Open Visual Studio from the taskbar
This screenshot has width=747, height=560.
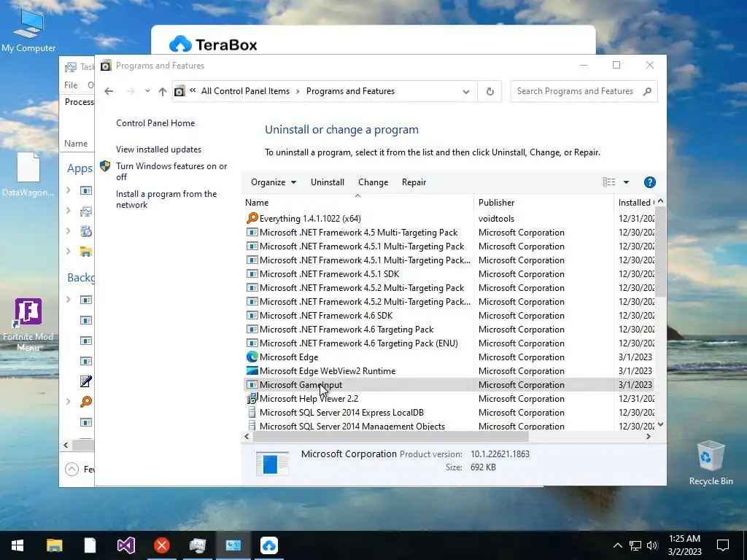point(126,545)
